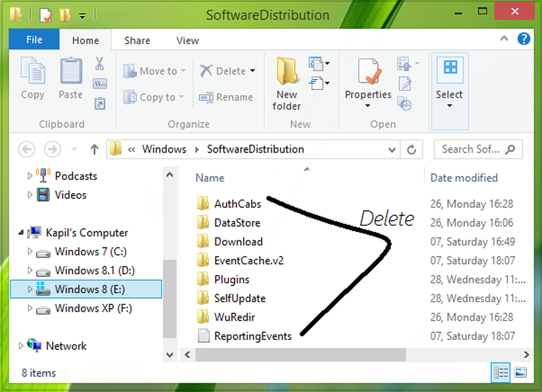
Task: Click the horizontal scrollbar in file list
Action: tap(301, 355)
